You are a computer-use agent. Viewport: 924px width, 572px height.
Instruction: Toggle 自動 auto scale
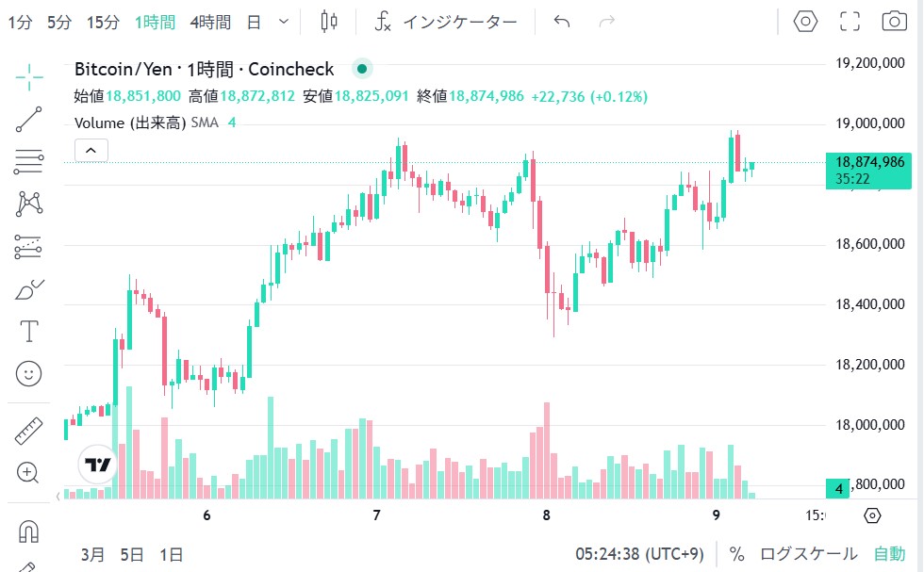(889, 554)
